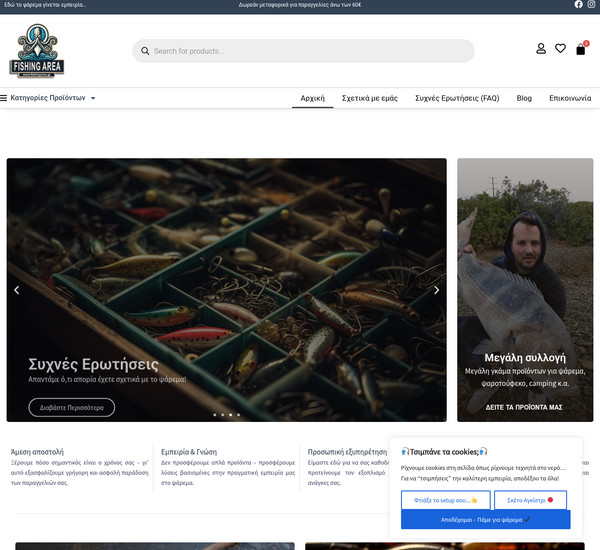Click the Εμπειρία & Γνώση feature title

pyautogui.click(x=189, y=452)
